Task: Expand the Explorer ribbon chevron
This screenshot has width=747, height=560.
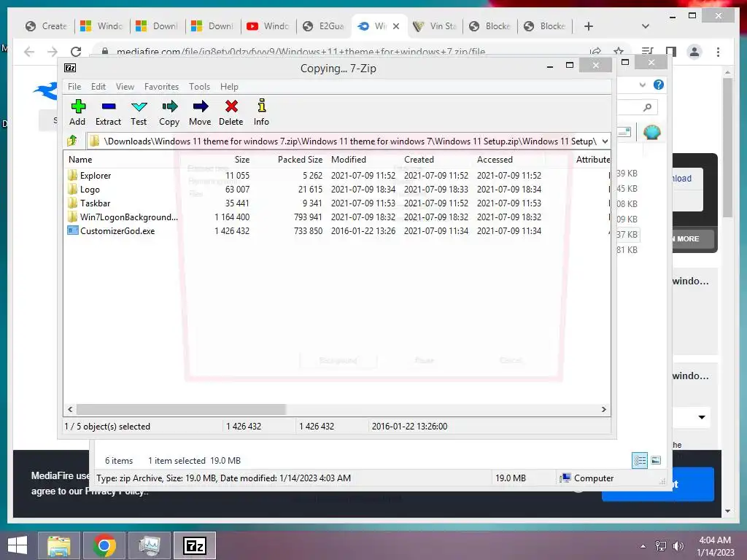Action: coord(642,85)
